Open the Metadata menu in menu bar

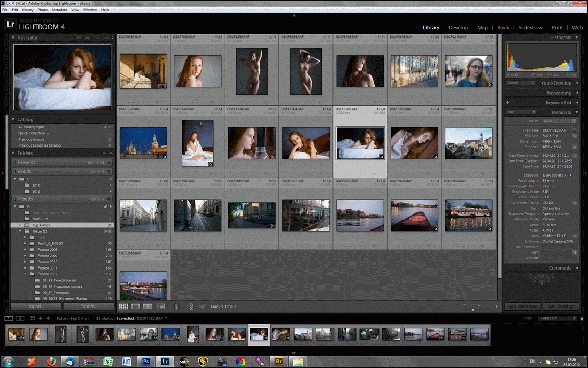point(59,10)
